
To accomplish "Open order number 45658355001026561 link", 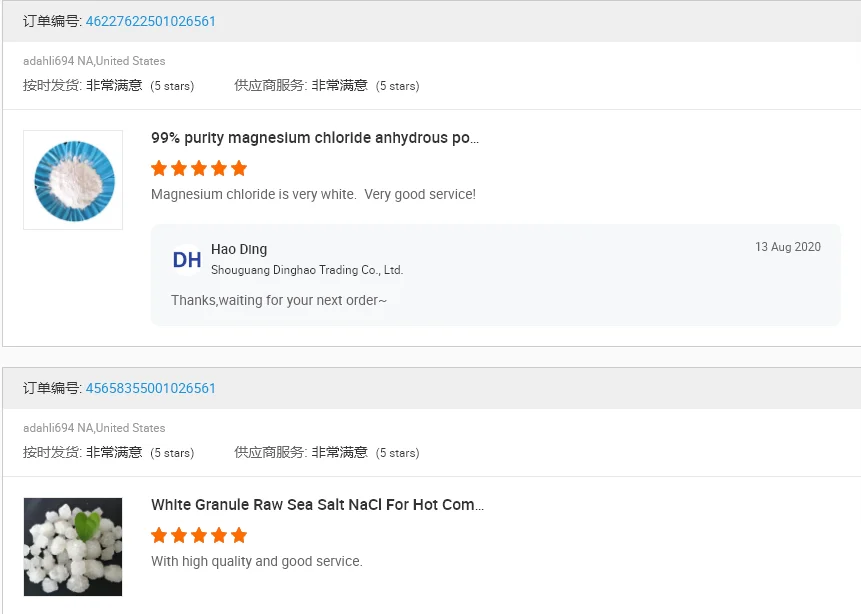I will point(150,388).
